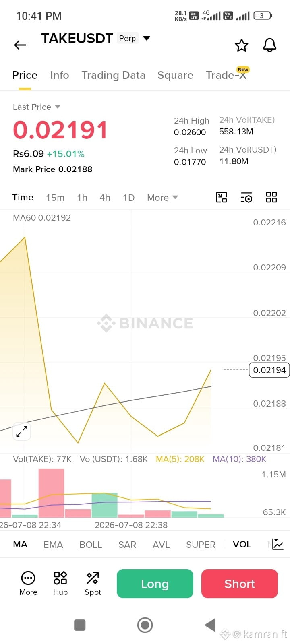The height and width of the screenshot is (644, 290).
Task: Open chart drawing tools icon
Action: click(222, 197)
